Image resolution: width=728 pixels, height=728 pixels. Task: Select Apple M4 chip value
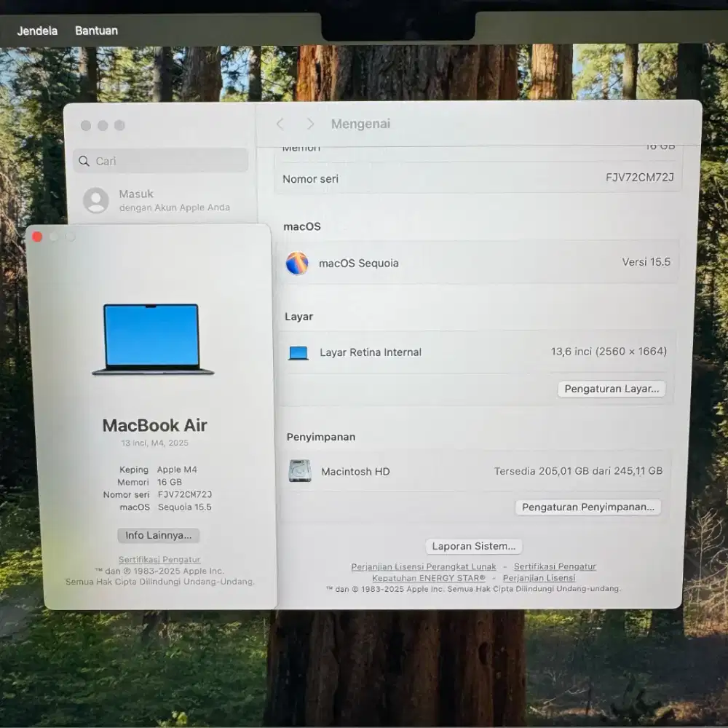point(177,470)
